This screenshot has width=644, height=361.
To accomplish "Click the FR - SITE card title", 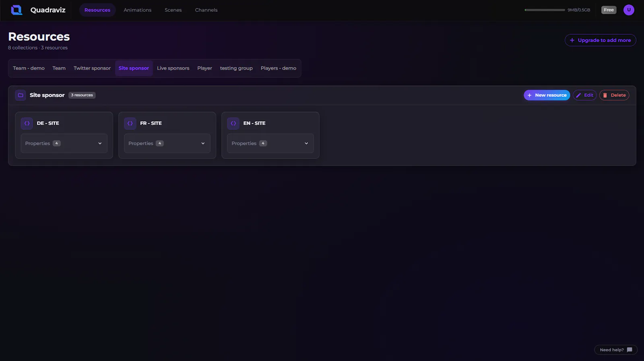I will pyautogui.click(x=151, y=123).
